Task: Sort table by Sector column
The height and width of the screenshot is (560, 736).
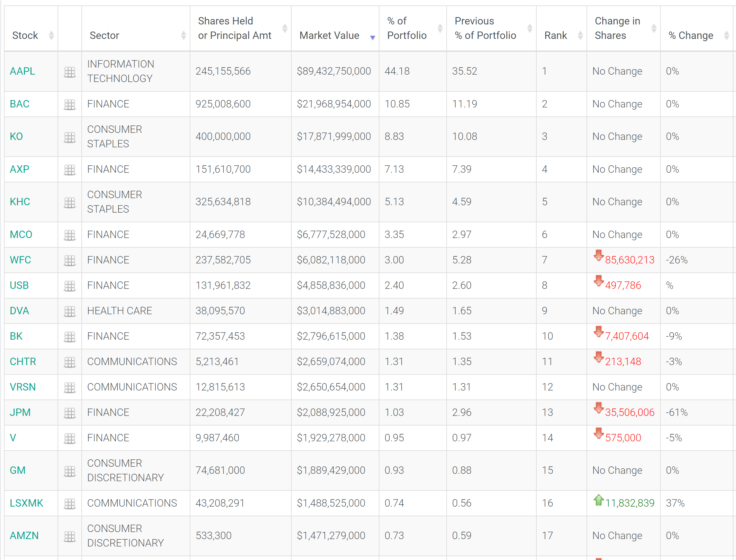Action: (x=136, y=29)
